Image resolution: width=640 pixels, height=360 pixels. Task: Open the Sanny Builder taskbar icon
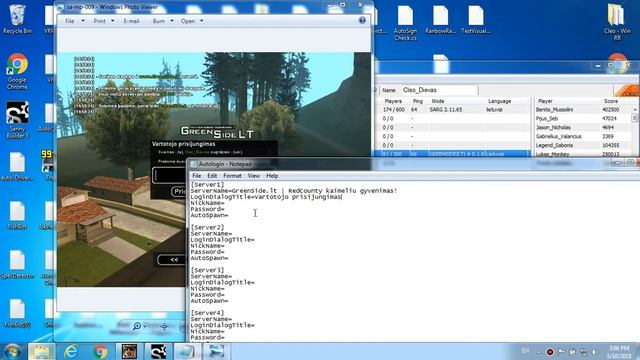158,351
